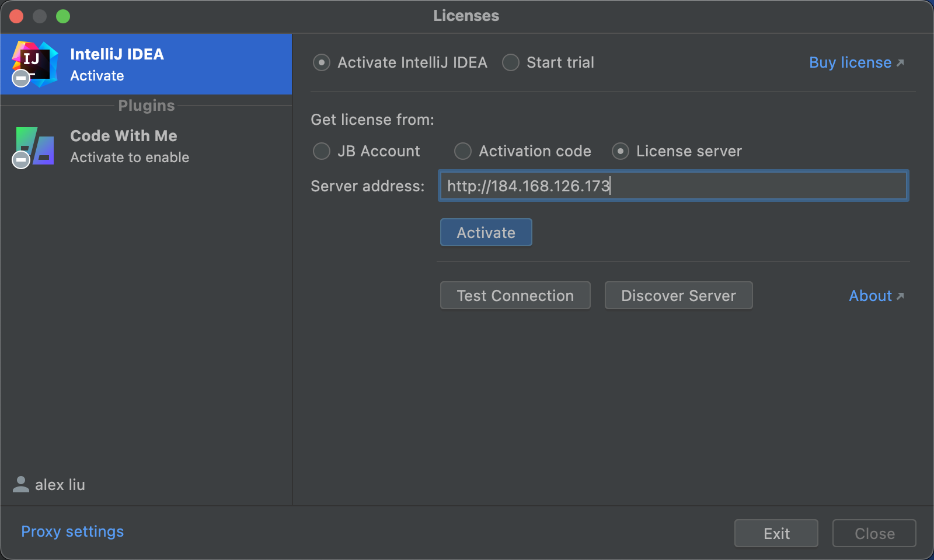Click the alex liu username
934x560 pixels.
pyautogui.click(x=60, y=485)
